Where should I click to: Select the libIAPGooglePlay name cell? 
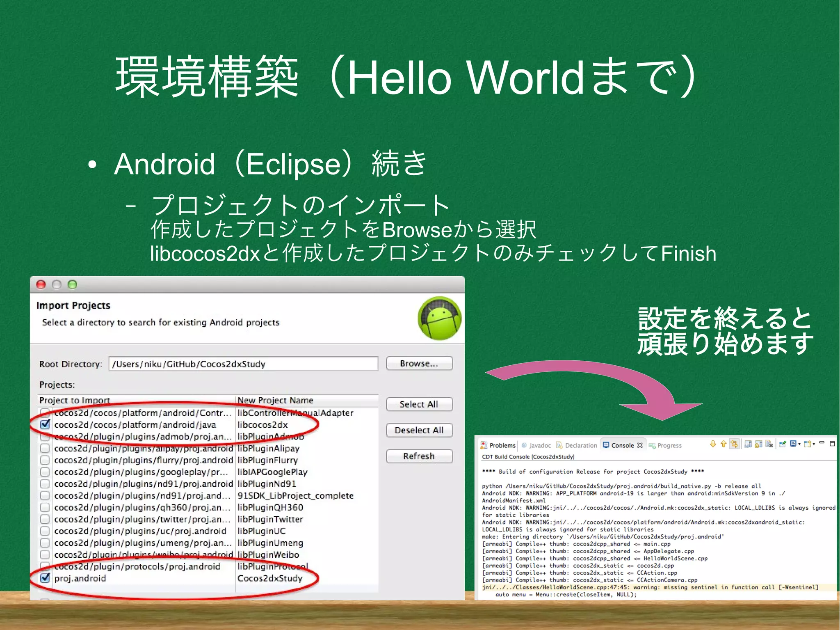[x=272, y=472]
